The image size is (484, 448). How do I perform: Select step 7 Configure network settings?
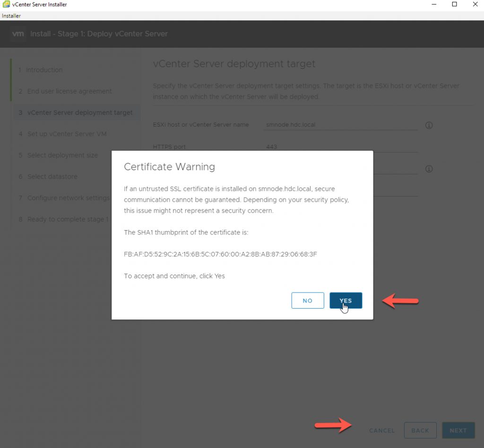[64, 198]
